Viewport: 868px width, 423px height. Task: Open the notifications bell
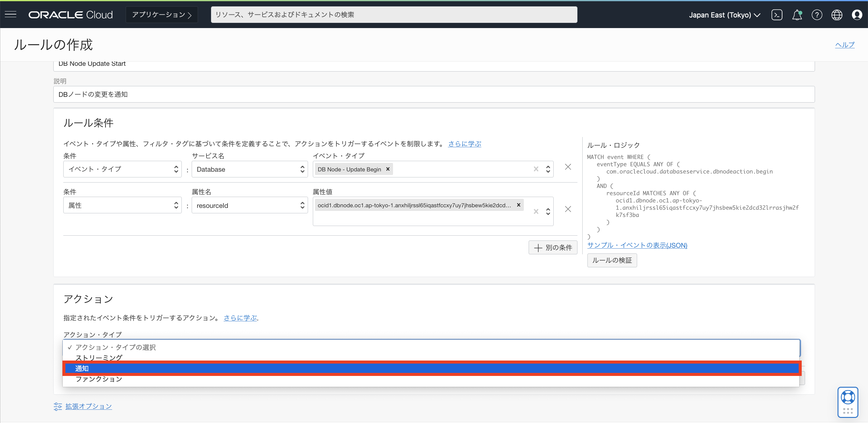pyautogui.click(x=797, y=14)
